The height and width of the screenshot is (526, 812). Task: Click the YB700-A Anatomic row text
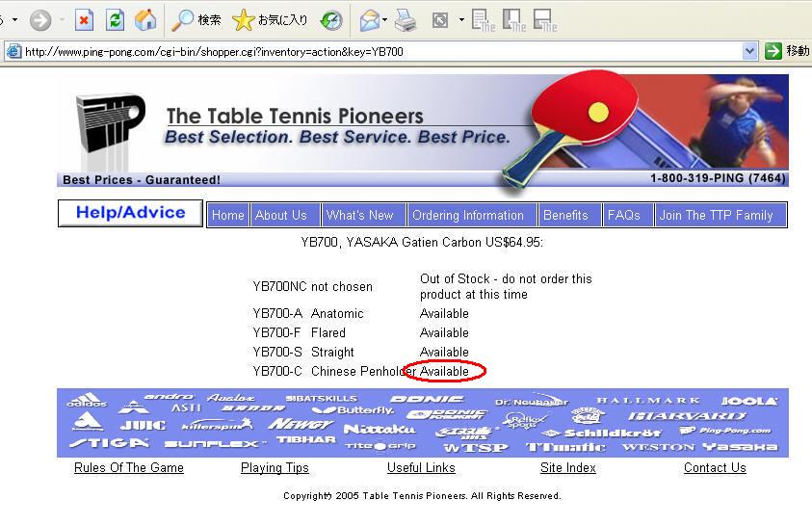point(308,313)
